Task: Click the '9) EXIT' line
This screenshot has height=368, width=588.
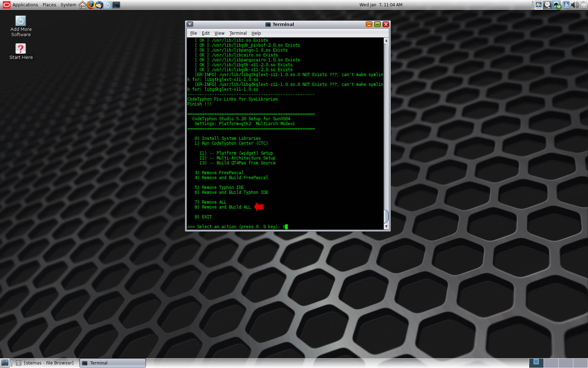Action: coord(203,217)
